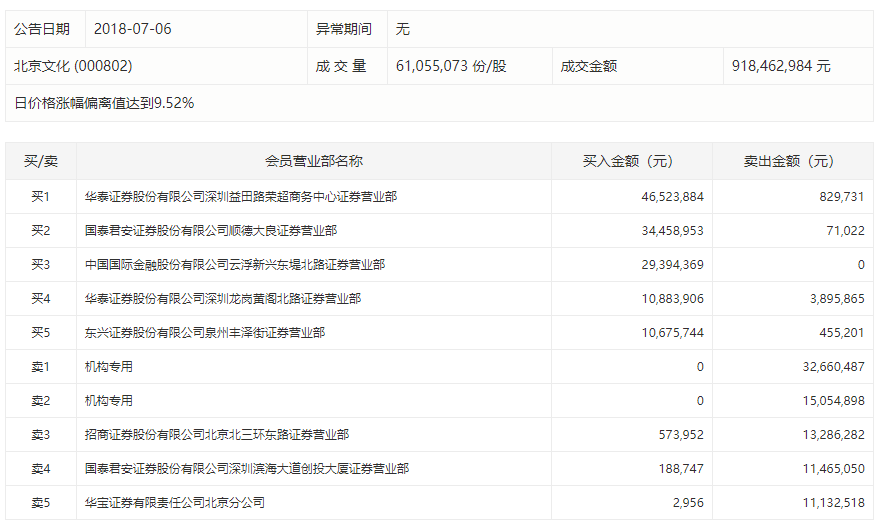Select sell amount 829,731
This screenshot has height=529, width=882.
tap(842, 197)
